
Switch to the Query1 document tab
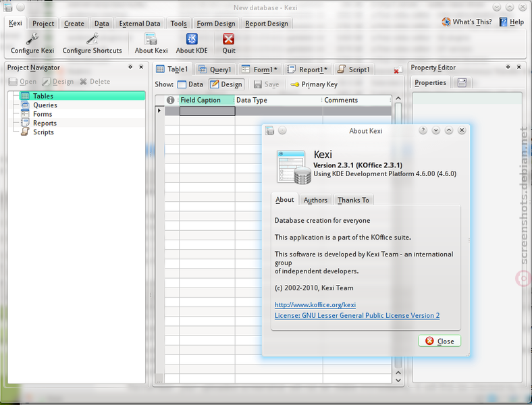point(215,70)
